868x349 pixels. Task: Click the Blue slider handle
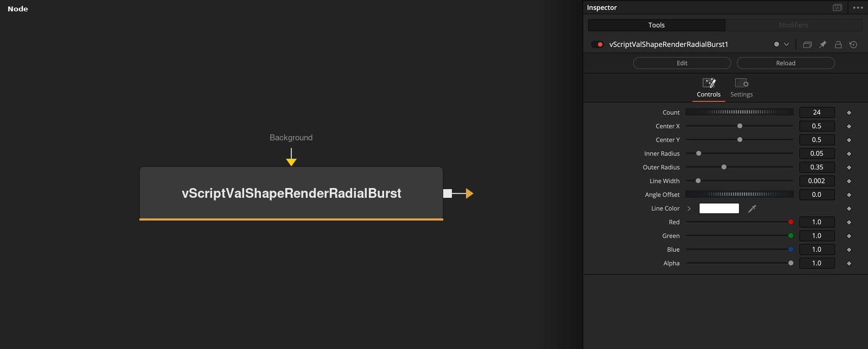click(791, 249)
